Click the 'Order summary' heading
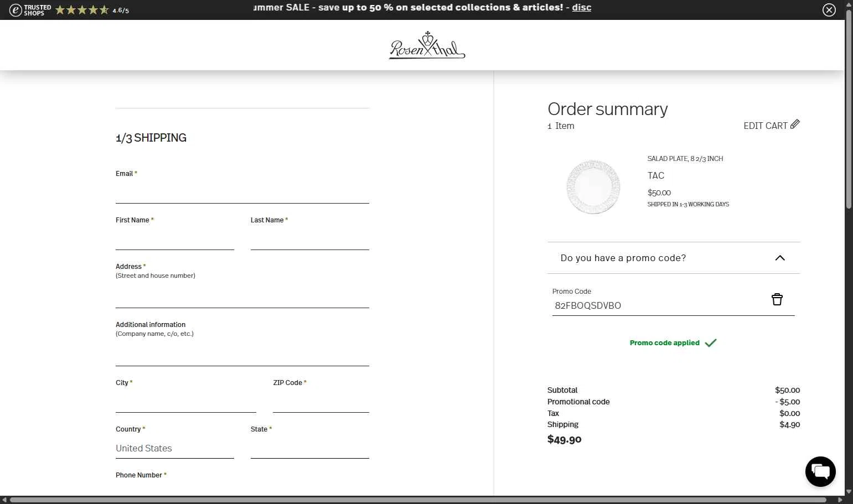 [x=608, y=109]
